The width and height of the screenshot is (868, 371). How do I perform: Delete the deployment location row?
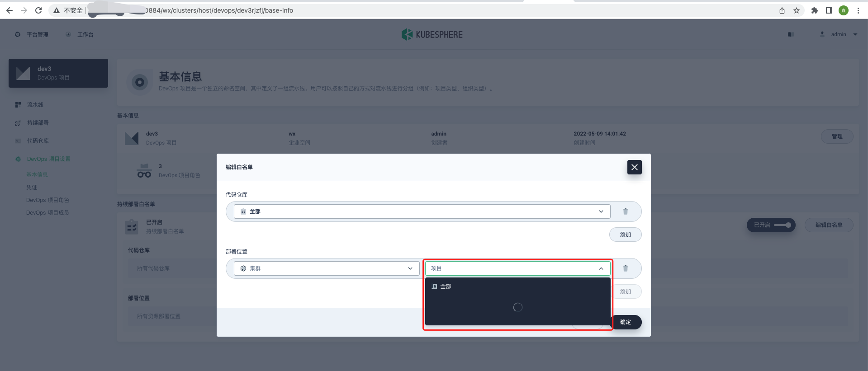point(626,268)
